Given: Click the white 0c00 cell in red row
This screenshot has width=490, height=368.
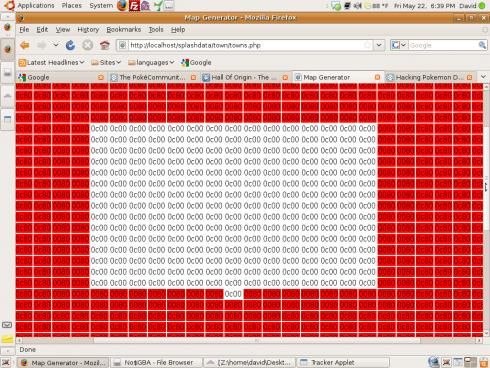Looking at the screenshot, I should 233,294.
